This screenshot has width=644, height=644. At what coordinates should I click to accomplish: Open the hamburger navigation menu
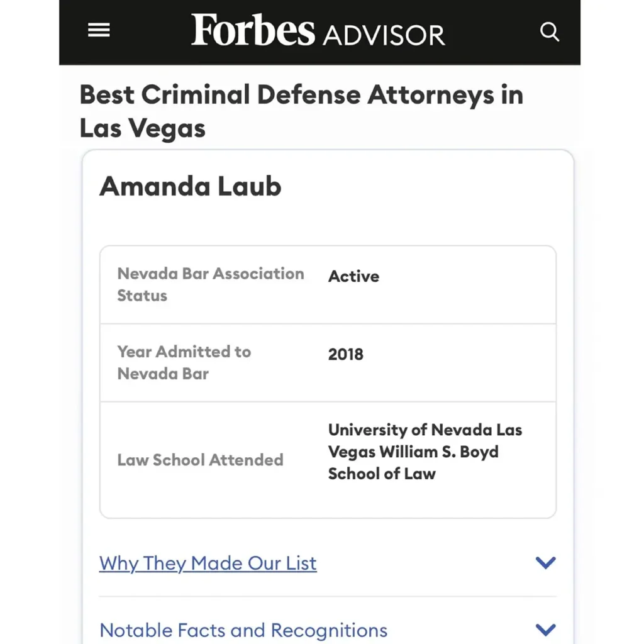pyautogui.click(x=99, y=31)
